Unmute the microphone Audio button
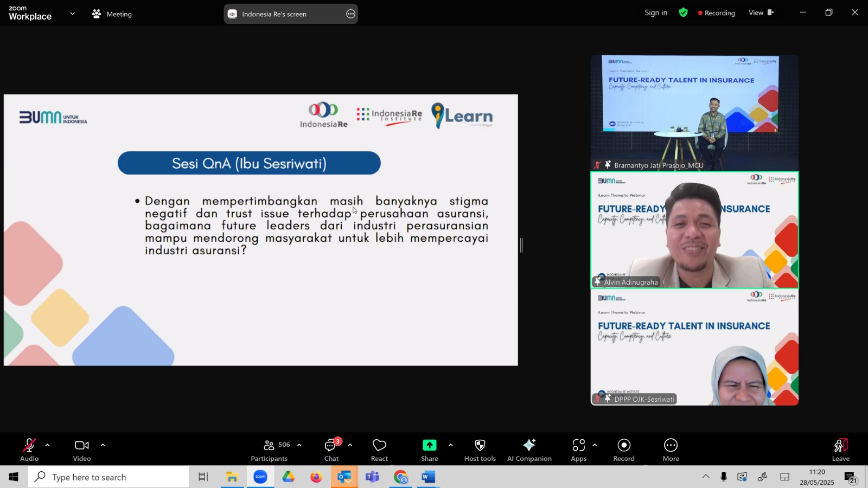The image size is (868, 488). pos(29,450)
